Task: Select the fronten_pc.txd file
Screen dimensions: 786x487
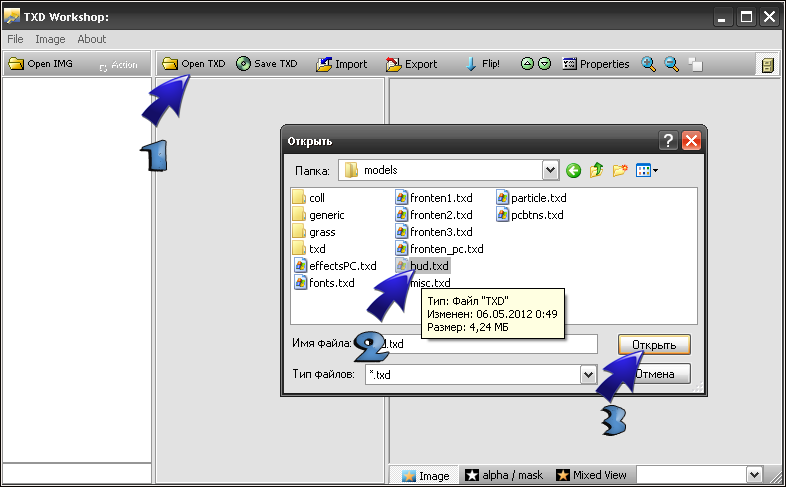Action: [439, 249]
